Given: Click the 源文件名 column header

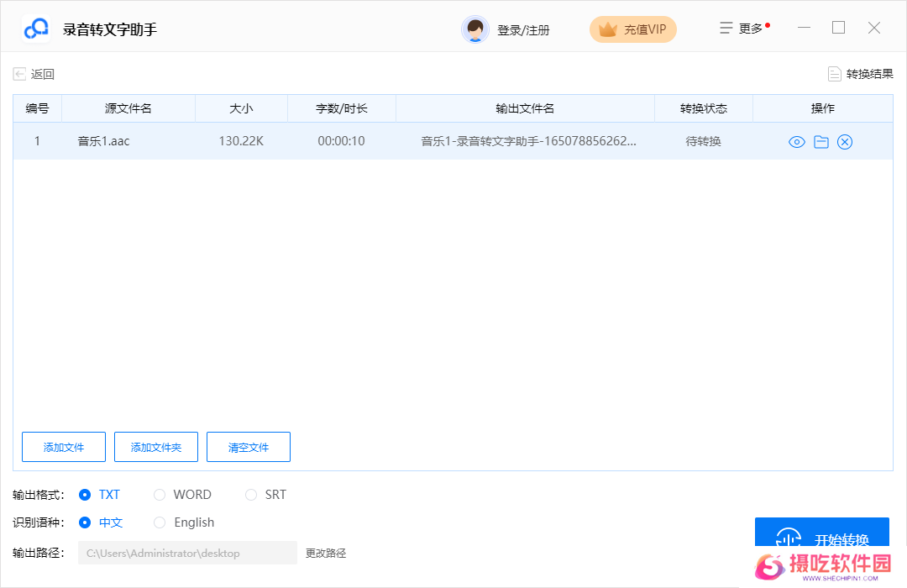Looking at the screenshot, I should coord(128,108).
